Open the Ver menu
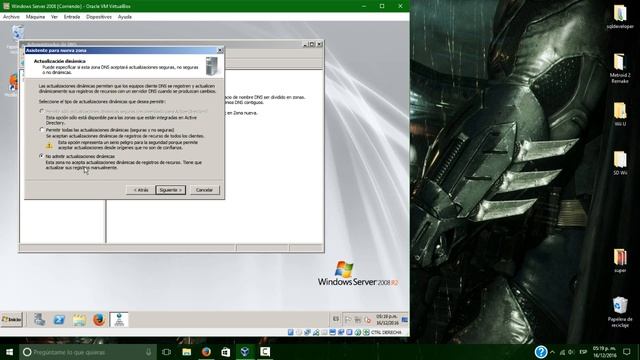Viewport: 640px width, 360px height. point(54,17)
